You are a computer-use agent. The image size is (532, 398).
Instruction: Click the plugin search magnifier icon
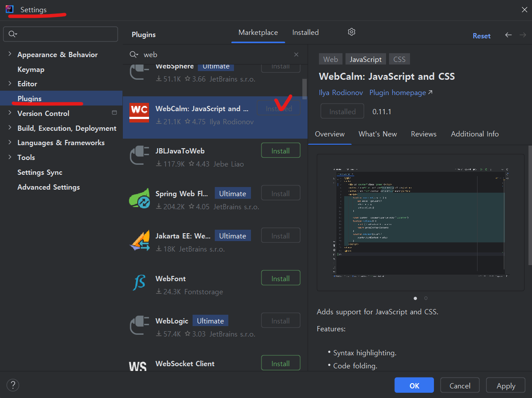(x=134, y=54)
